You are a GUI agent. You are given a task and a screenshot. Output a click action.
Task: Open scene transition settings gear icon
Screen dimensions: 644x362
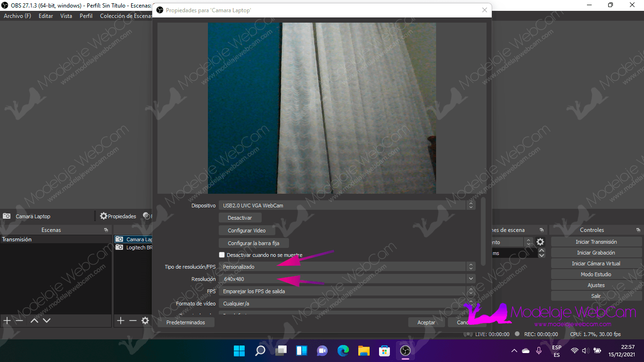click(x=540, y=242)
